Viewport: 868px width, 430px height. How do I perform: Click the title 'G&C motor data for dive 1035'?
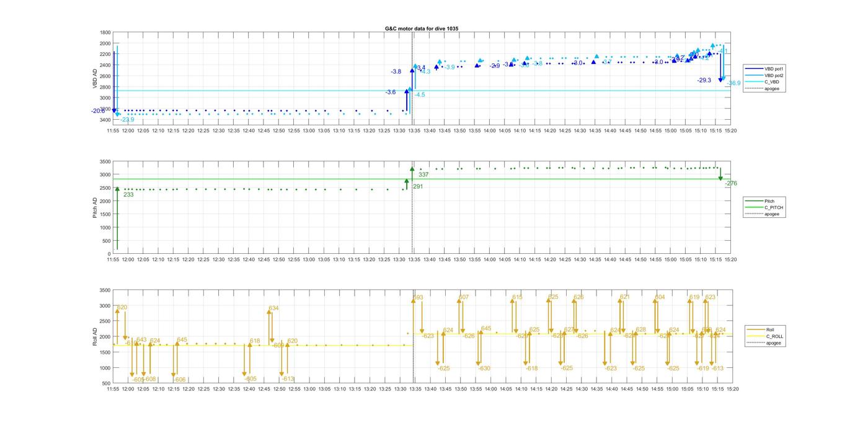coord(422,29)
